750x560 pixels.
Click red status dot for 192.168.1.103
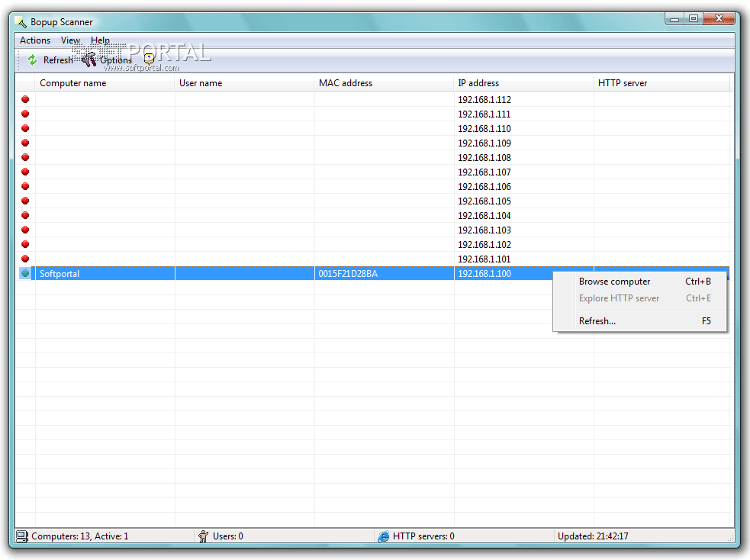coord(25,230)
